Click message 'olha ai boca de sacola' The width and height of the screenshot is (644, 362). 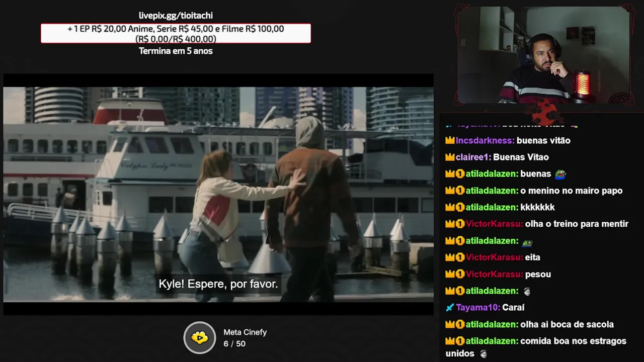pos(567,324)
